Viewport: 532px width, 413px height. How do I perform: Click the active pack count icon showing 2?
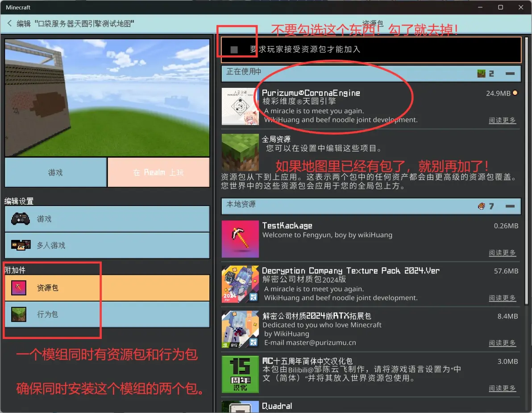(481, 74)
